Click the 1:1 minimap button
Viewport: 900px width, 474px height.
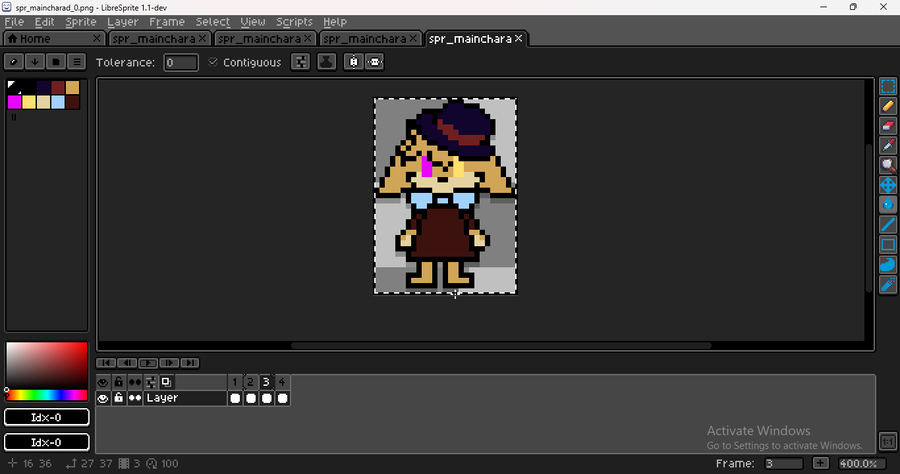pyautogui.click(x=888, y=441)
